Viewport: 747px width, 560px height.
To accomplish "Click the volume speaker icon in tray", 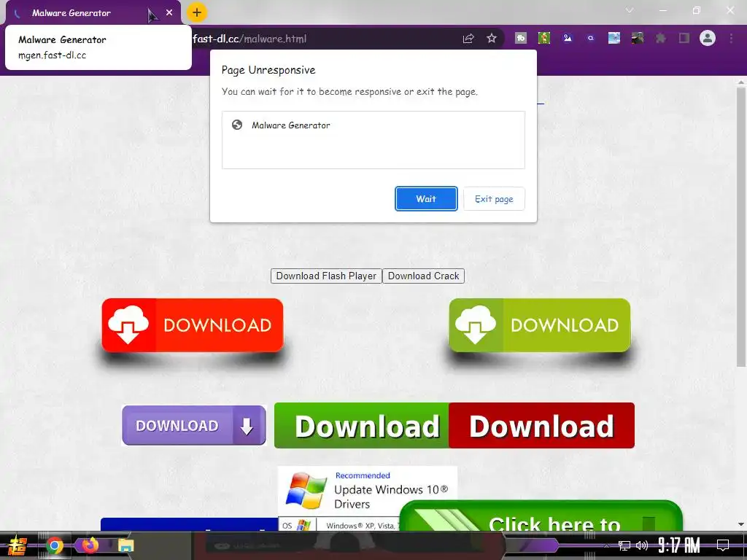I will [642, 545].
